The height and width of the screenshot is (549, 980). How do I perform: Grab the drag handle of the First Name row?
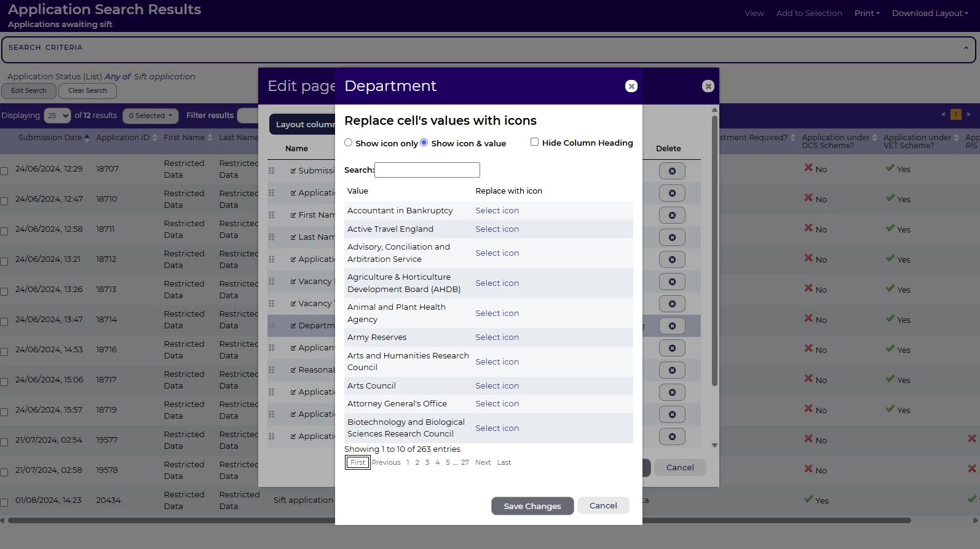(272, 215)
